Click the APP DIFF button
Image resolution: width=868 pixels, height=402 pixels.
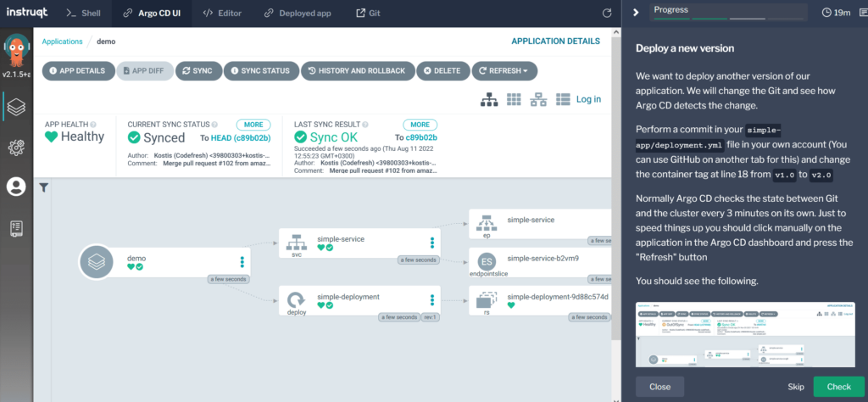pyautogui.click(x=144, y=71)
